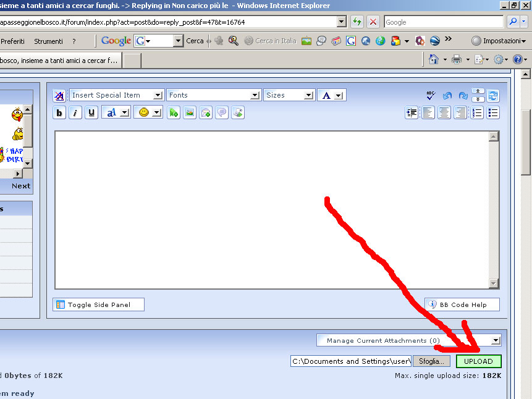
Task: Toggle bold formatting in the editor
Action: pos(59,112)
